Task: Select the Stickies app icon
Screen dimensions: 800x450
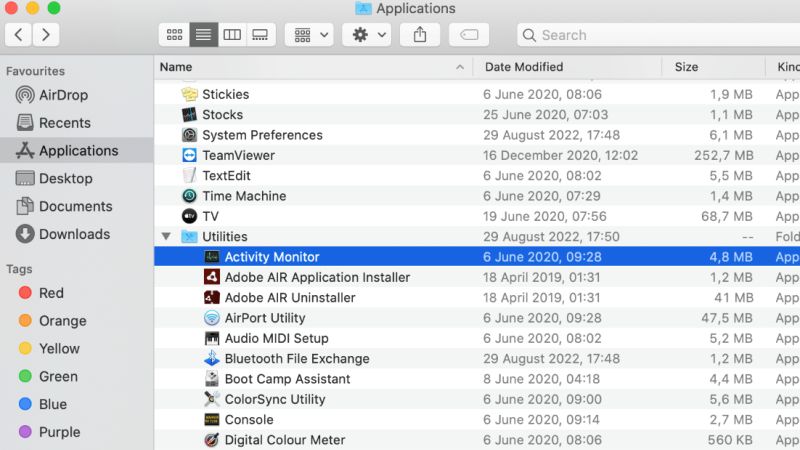Action: (189, 94)
